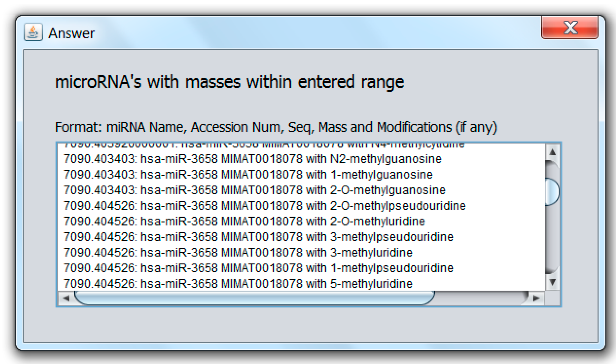Select the 1-methylpseudouridine result line
Image resolution: width=616 pixels, height=364 pixels.
[258, 268]
